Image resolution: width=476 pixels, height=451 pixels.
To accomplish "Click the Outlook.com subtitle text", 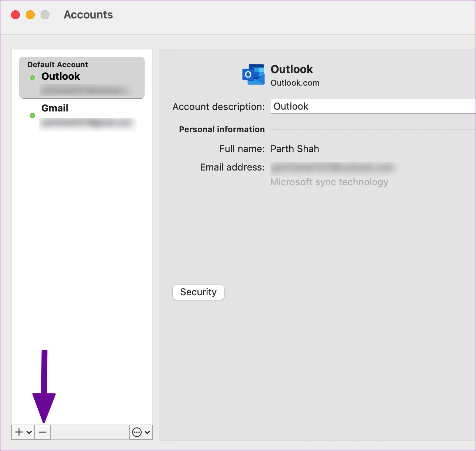I will click(295, 83).
